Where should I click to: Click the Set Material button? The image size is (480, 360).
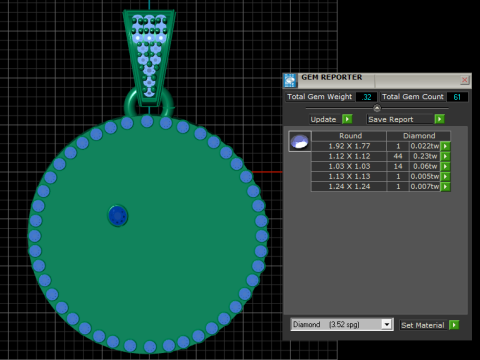[x=423, y=325]
